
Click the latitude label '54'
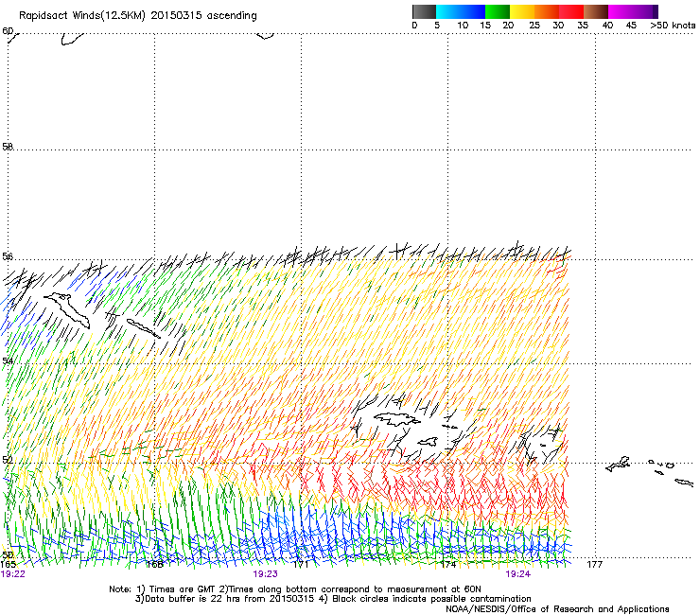[x=8, y=360]
